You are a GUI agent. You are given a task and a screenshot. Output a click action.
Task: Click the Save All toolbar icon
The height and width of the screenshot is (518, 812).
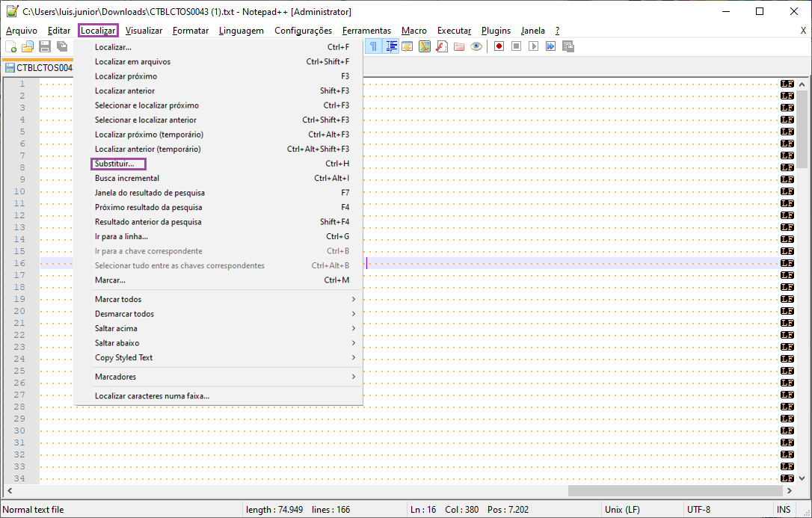click(62, 47)
